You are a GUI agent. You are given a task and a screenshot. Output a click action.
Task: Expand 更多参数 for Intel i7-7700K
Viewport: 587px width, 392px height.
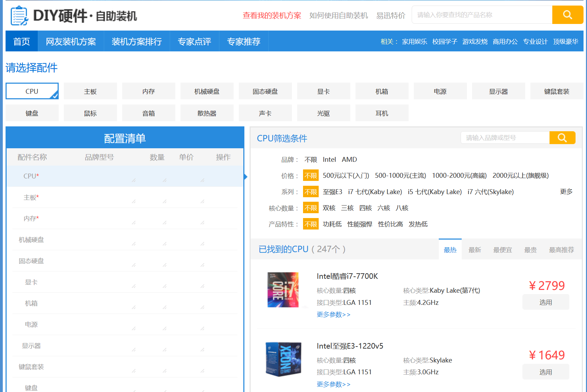(x=334, y=315)
